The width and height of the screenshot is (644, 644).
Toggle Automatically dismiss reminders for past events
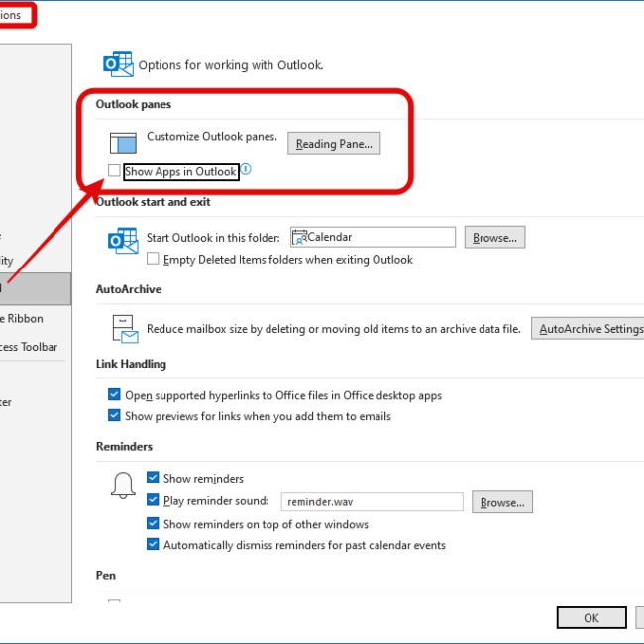pyautogui.click(x=153, y=544)
